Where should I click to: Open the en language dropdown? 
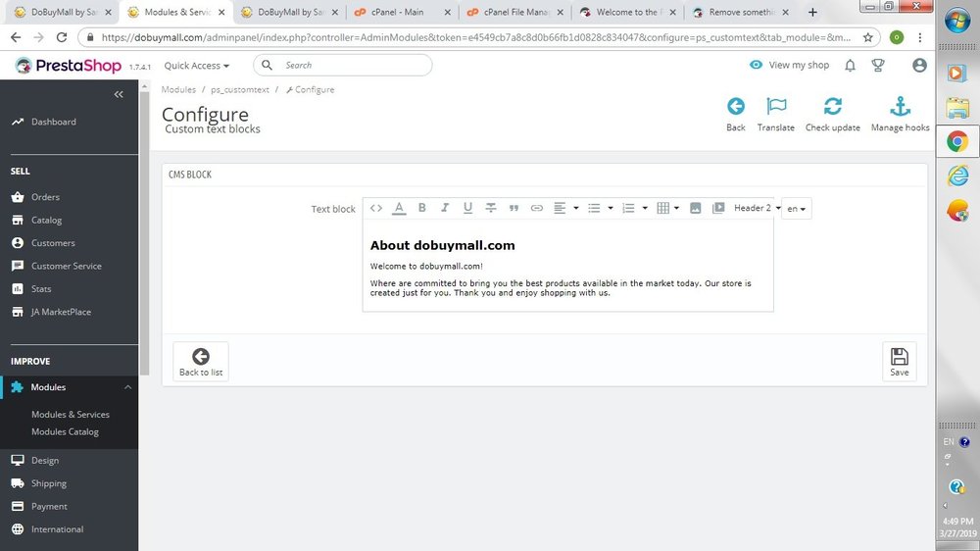[x=796, y=209]
